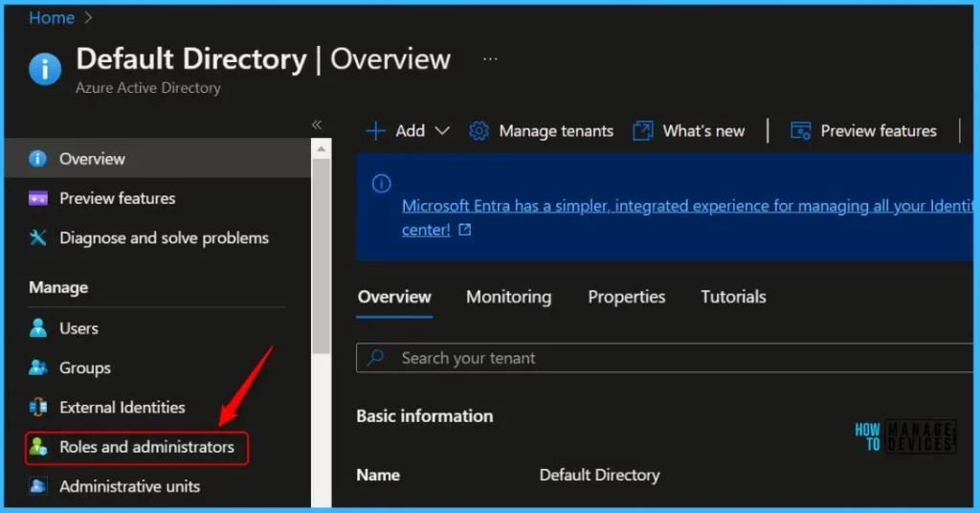Click the external link icon after 'center!'
The image size is (980, 513).
click(x=464, y=230)
